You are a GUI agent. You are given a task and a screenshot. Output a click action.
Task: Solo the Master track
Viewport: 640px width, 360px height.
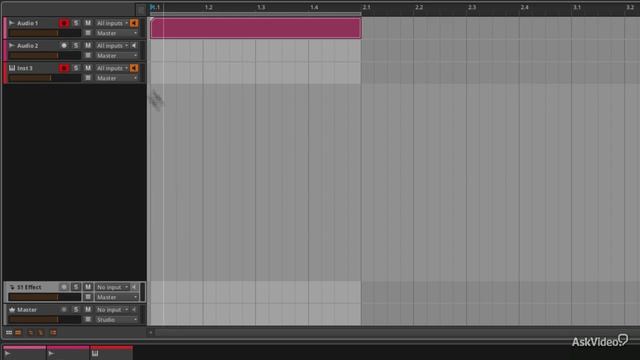click(x=76, y=310)
